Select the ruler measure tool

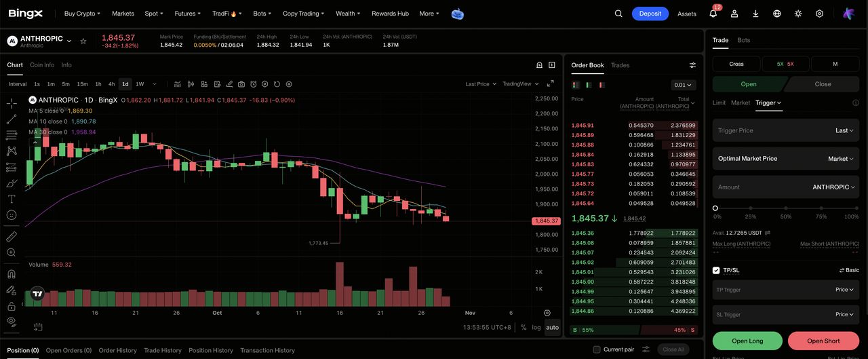click(12, 237)
